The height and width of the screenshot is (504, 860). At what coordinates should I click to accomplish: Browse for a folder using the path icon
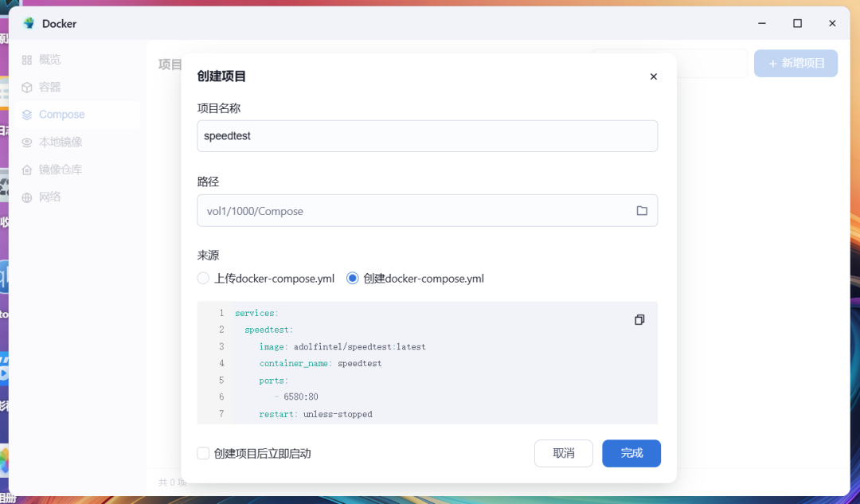(642, 210)
